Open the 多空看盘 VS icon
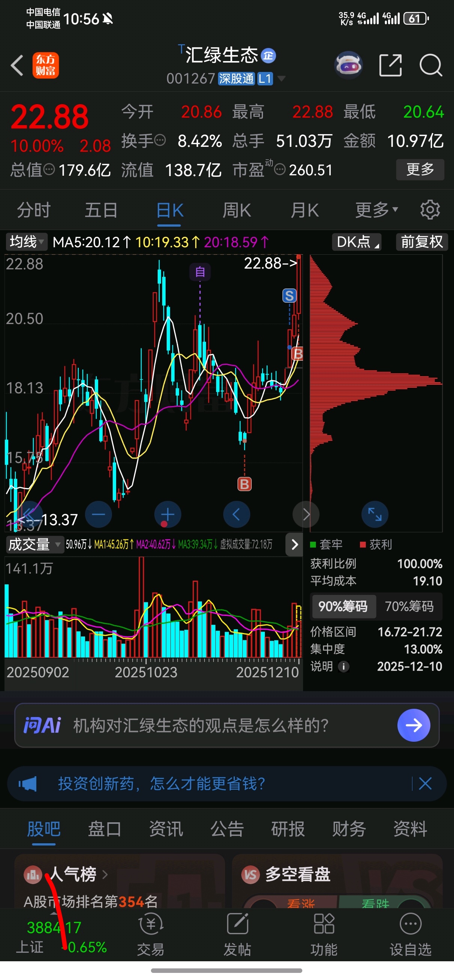 [x=250, y=874]
